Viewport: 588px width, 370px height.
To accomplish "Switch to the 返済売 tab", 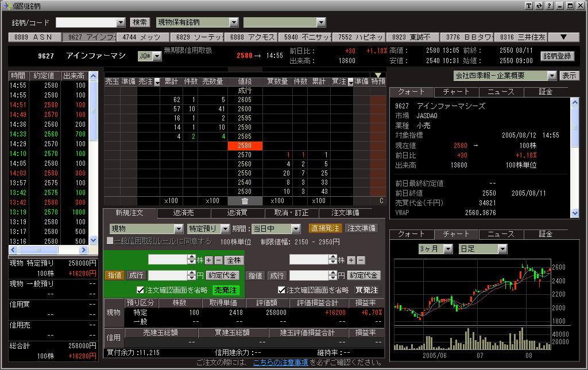I will [183, 213].
